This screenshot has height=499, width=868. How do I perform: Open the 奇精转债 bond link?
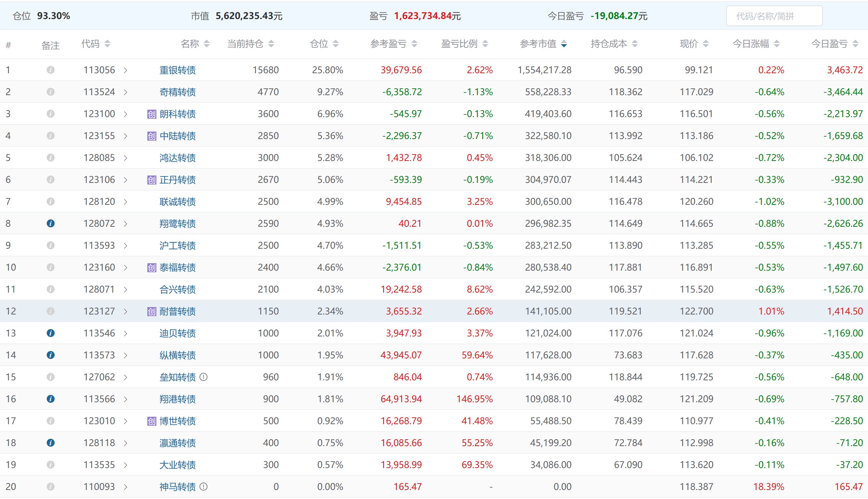point(177,92)
